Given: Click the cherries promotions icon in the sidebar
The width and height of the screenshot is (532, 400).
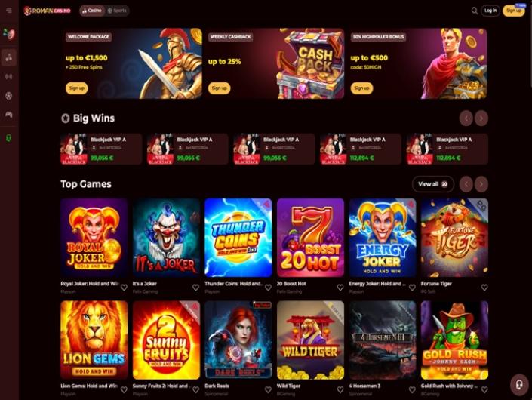Looking at the screenshot, I should 9,34.
